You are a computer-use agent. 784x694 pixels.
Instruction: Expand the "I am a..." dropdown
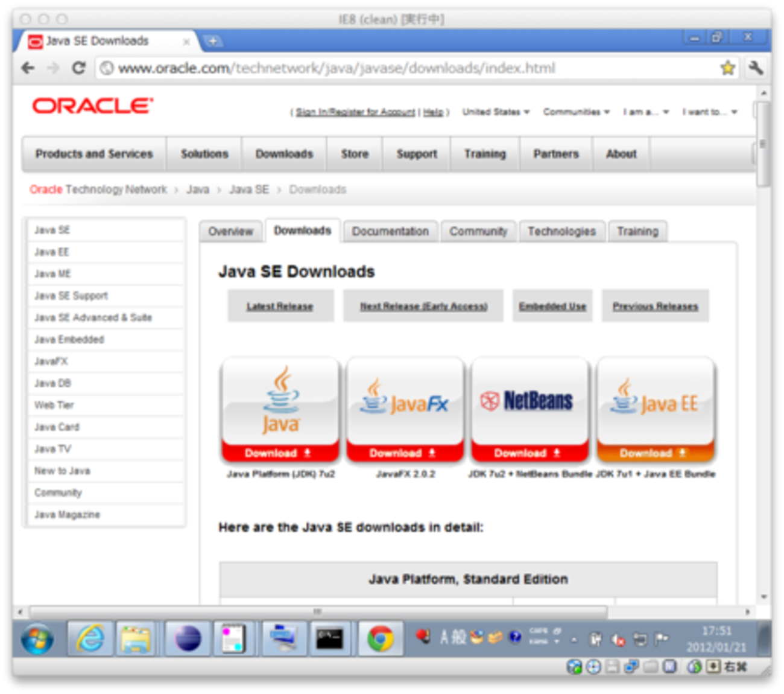[x=646, y=112]
